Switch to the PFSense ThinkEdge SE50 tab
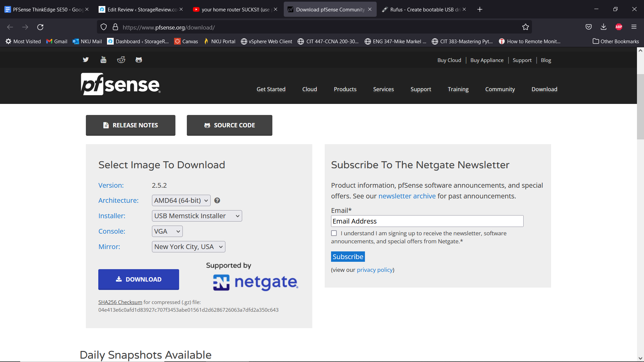This screenshot has width=644, height=362. [47, 9]
